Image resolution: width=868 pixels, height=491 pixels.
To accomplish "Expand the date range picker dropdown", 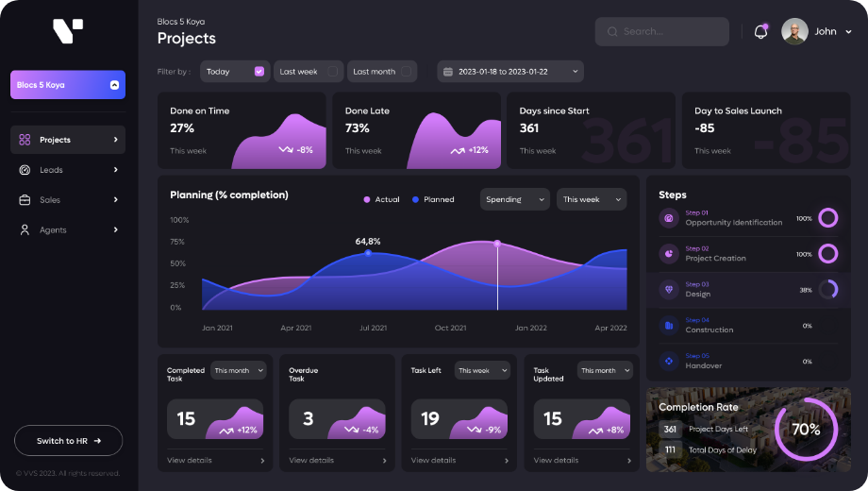I will [510, 72].
